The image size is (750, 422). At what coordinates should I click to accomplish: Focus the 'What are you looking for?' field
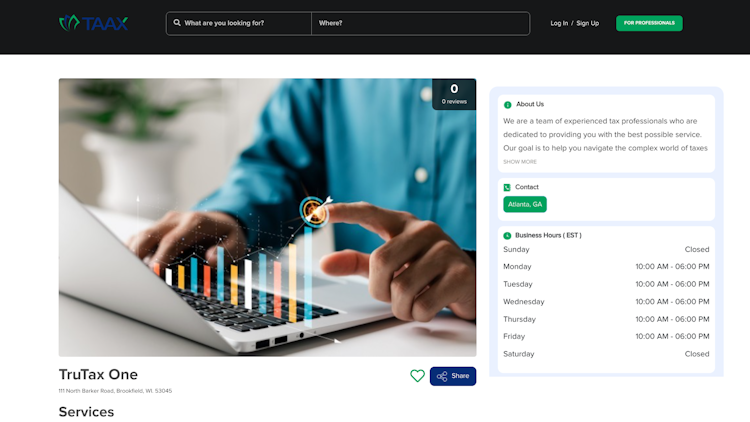point(239,23)
